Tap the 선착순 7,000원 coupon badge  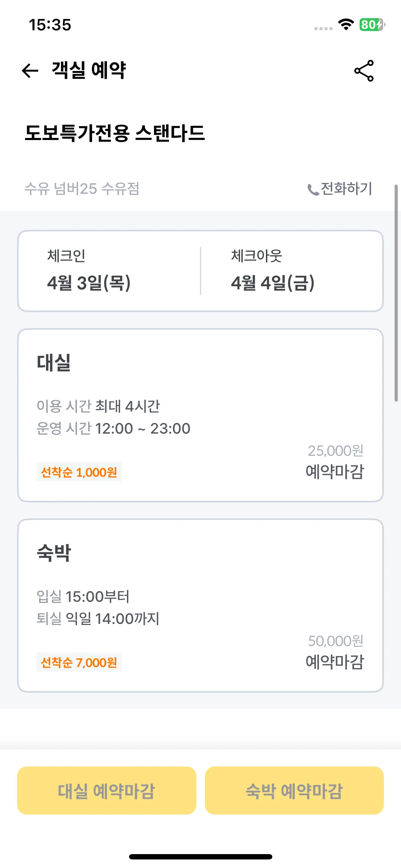[79, 662]
